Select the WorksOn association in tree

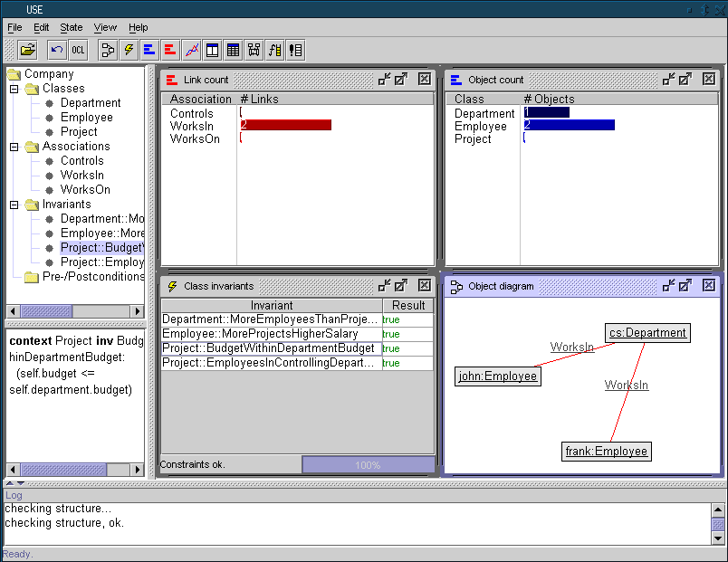pyautogui.click(x=85, y=190)
